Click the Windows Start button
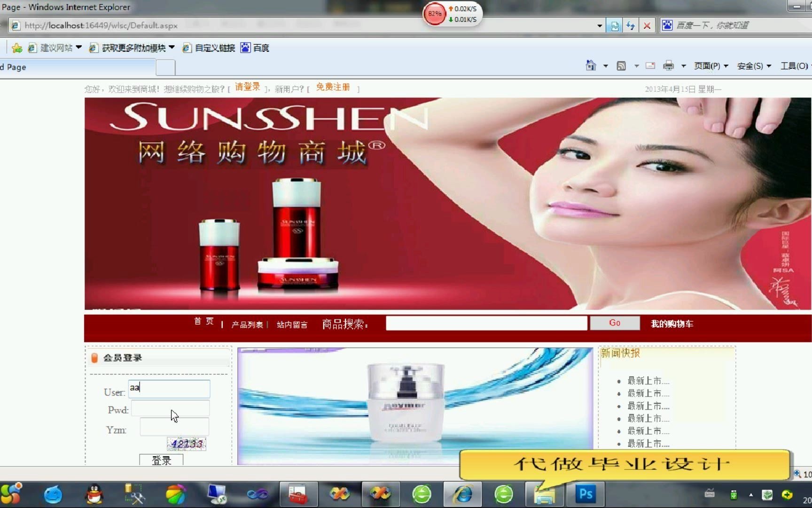Viewport: 812px width, 508px height. (x=10, y=494)
